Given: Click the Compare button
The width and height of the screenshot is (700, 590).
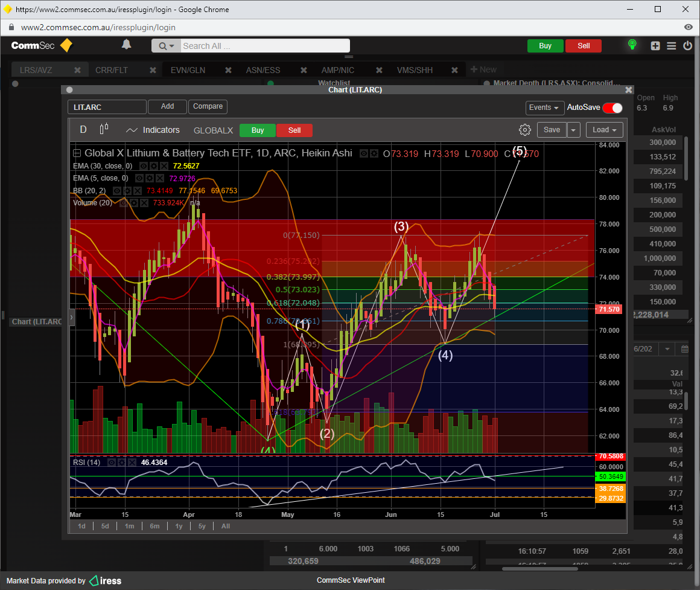Looking at the screenshot, I should (x=208, y=106).
